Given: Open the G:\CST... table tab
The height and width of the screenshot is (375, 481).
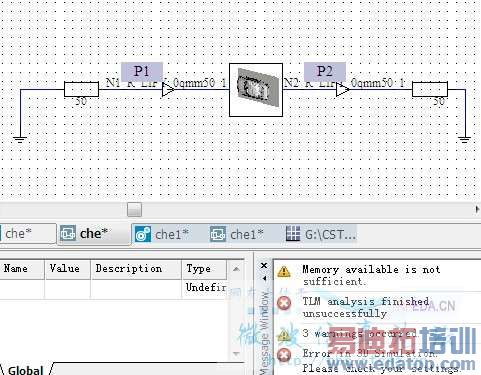Looking at the screenshot, I should pyautogui.click(x=321, y=235).
